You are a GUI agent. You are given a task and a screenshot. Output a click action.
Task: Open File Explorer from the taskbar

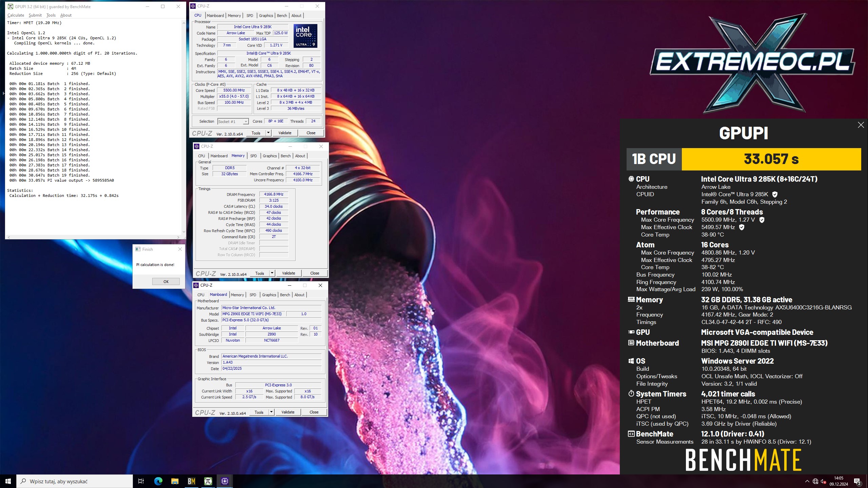(175, 481)
